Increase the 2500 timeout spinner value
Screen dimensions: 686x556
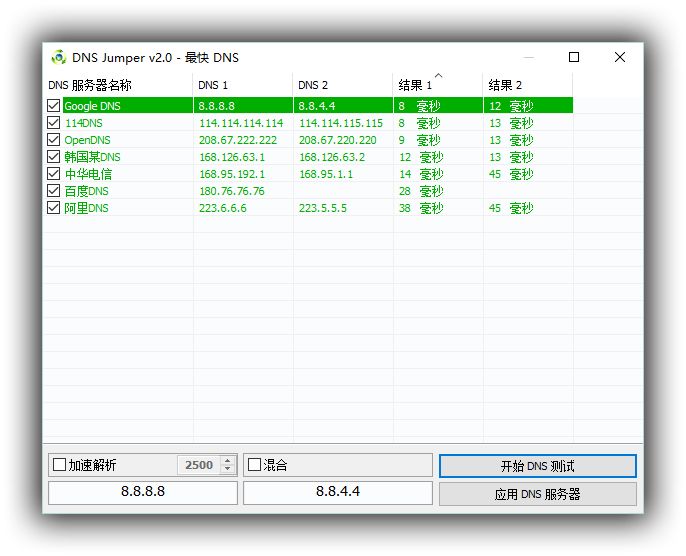tap(228, 461)
